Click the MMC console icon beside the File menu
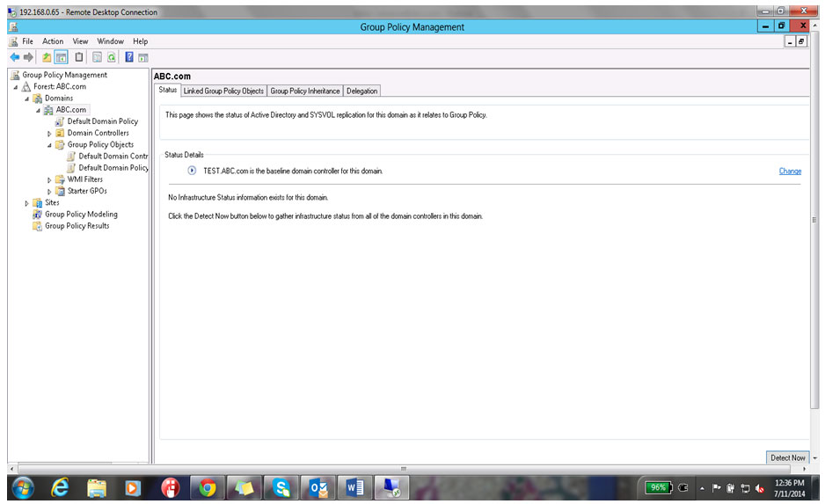The image size is (825, 504). click(14, 41)
